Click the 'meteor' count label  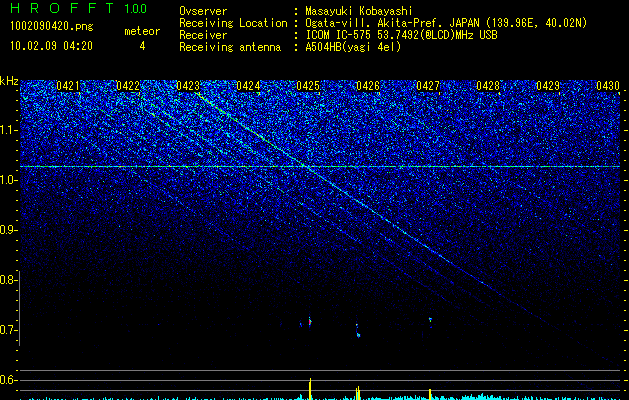click(142, 31)
